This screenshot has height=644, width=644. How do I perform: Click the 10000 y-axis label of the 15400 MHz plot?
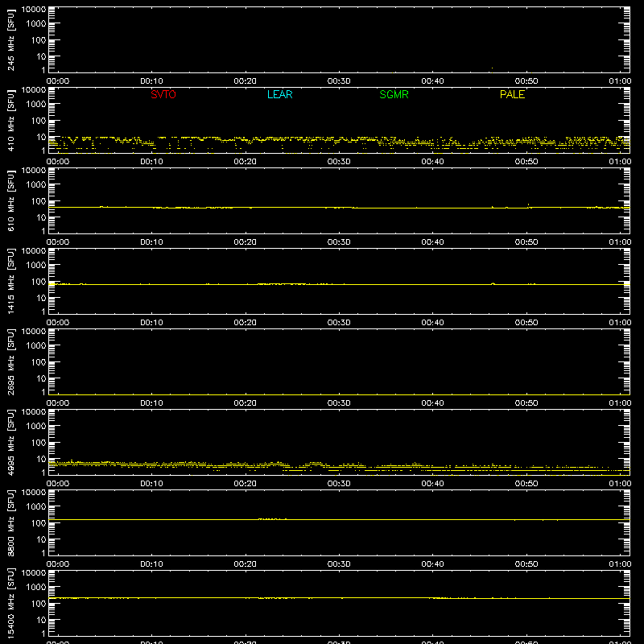34,573
